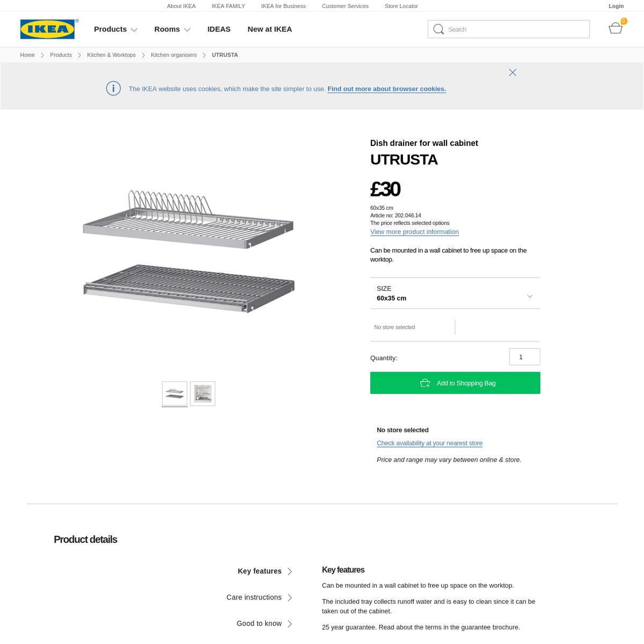Expand the Rooms menu
This screenshot has width=644, height=644.
[x=172, y=30]
